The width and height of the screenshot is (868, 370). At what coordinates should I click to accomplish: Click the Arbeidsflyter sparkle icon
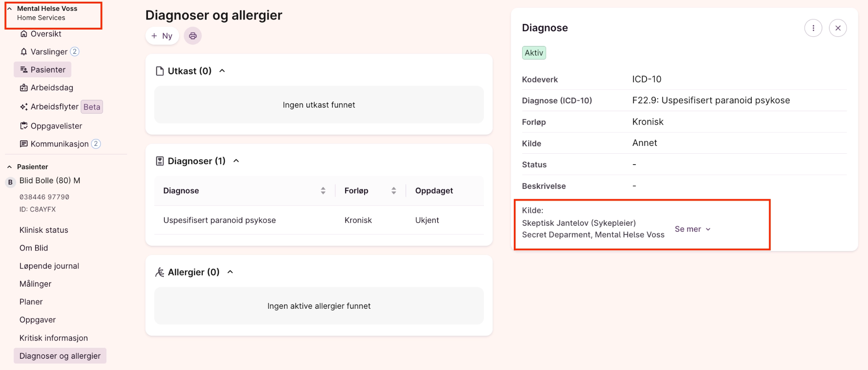tap(24, 107)
